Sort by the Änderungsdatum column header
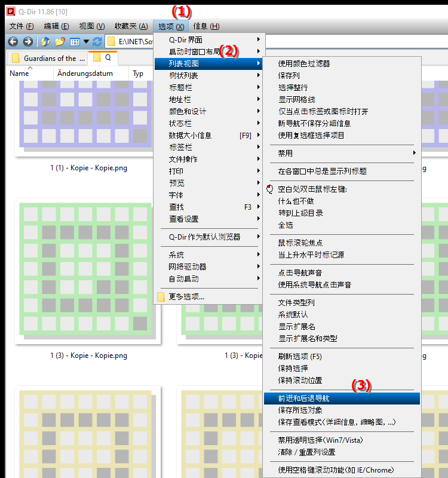The width and height of the screenshot is (448, 478). (91, 73)
